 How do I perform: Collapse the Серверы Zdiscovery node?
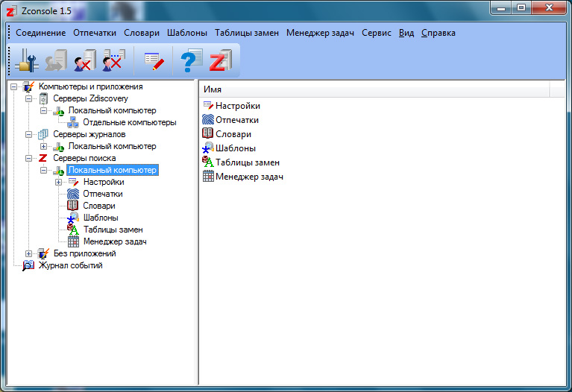[x=28, y=98]
